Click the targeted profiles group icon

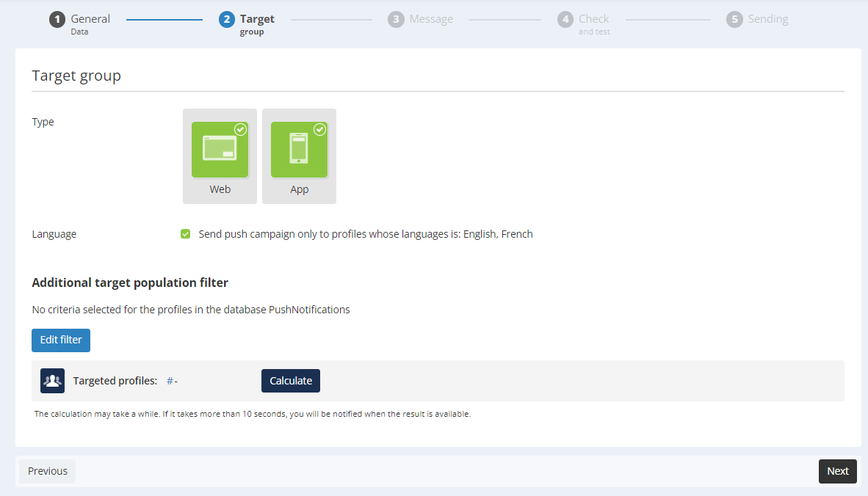click(x=53, y=381)
